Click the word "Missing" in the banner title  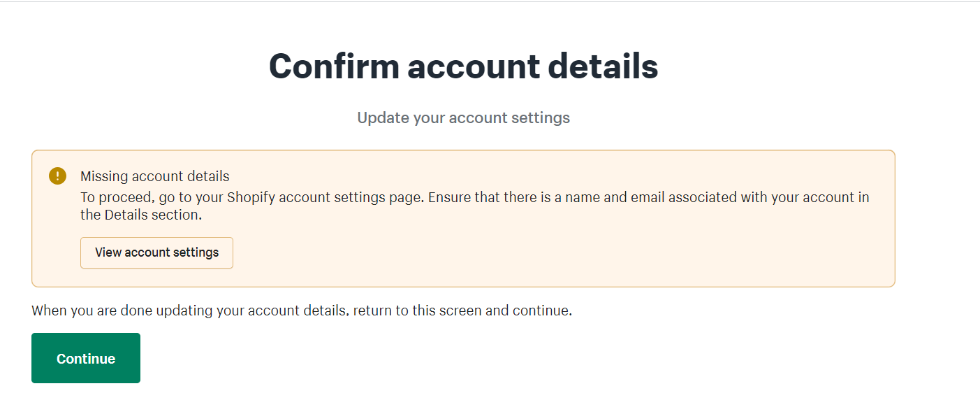(105, 176)
